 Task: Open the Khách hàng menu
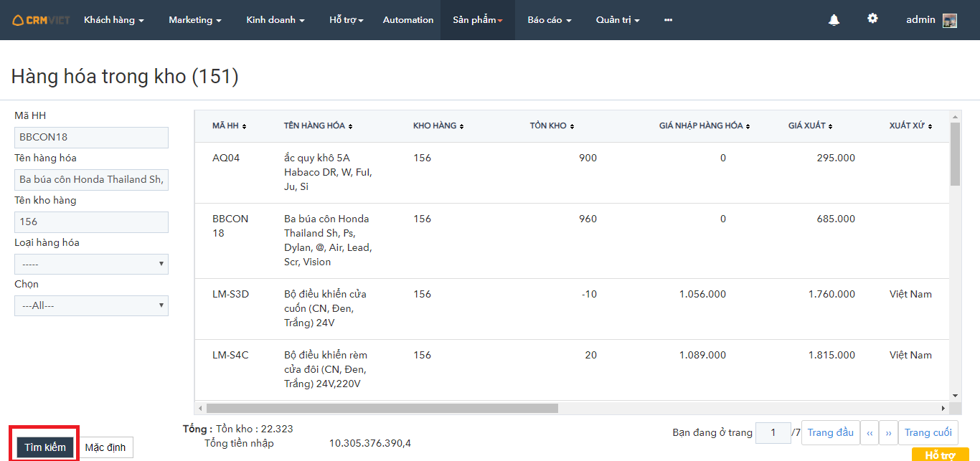point(114,20)
